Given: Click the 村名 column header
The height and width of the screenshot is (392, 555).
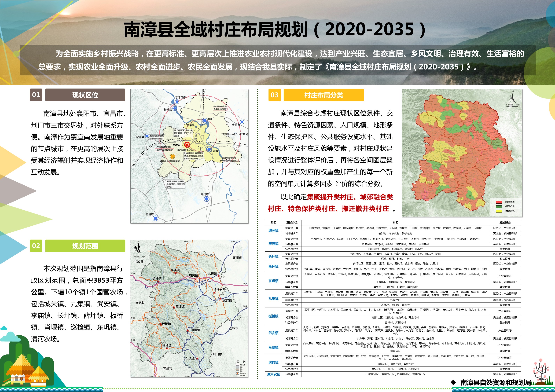Looking at the screenshot, I should click(x=395, y=222).
